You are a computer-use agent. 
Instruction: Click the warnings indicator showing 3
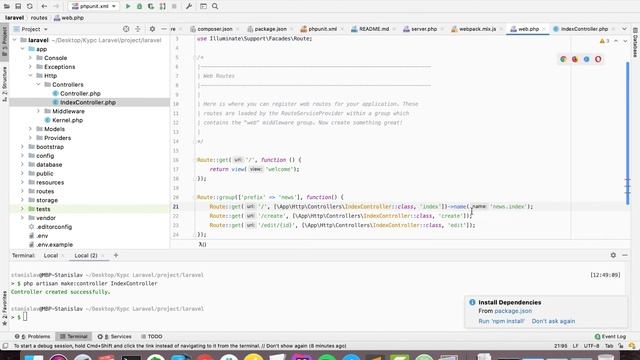point(604,41)
